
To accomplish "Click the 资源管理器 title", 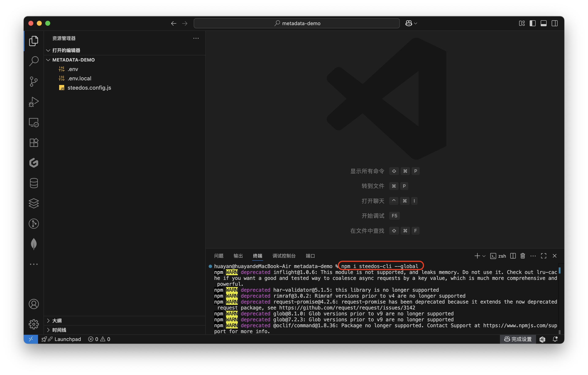I will click(x=64, y=38).
